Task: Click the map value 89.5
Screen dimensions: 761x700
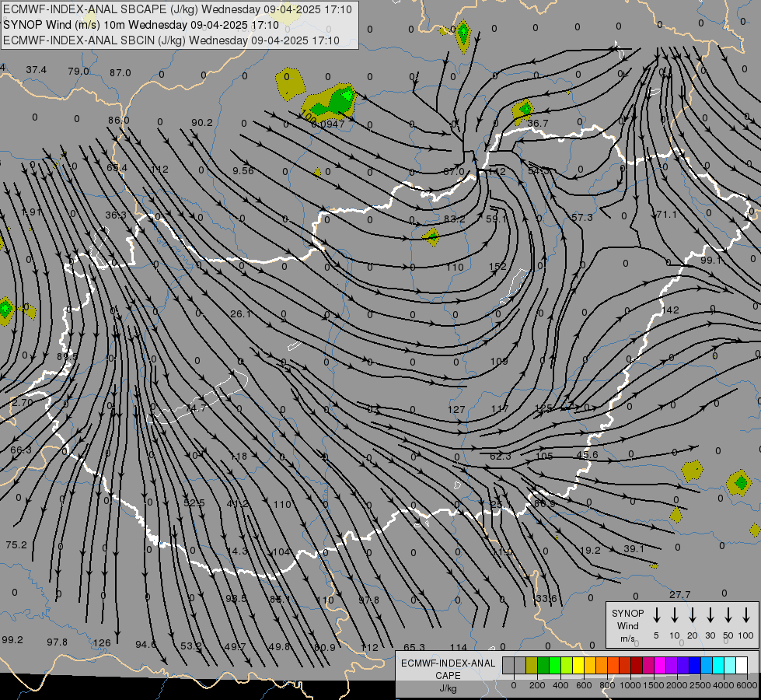Action: point(67,356)
